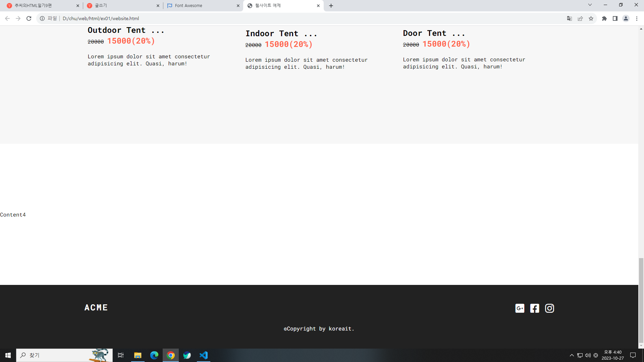Viewport: 644px width, 362px height.
Task: Toggle the browser side panel
Action: (615, 18)
